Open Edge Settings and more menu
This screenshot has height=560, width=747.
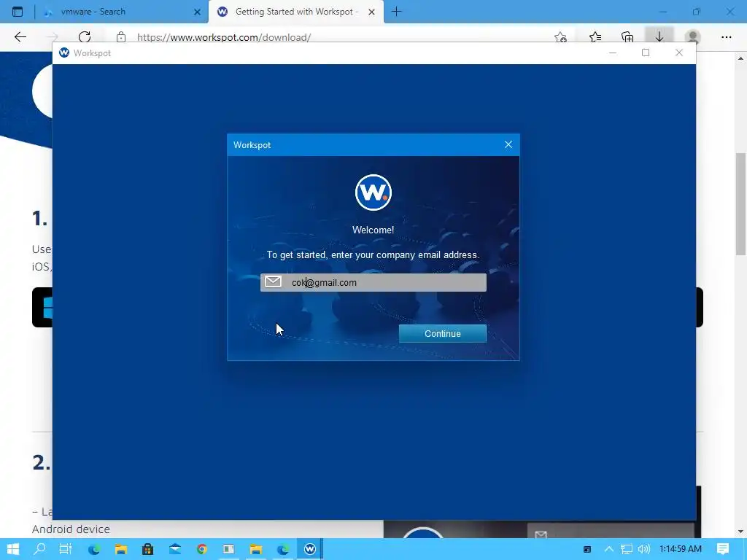pos(726,36)
